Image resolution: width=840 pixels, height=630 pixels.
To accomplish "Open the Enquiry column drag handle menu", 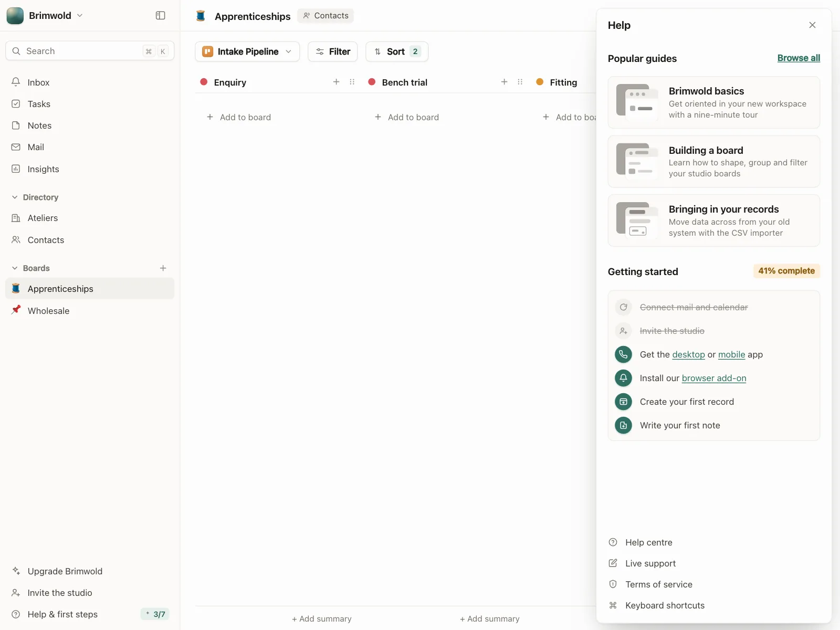I will 352,82.
